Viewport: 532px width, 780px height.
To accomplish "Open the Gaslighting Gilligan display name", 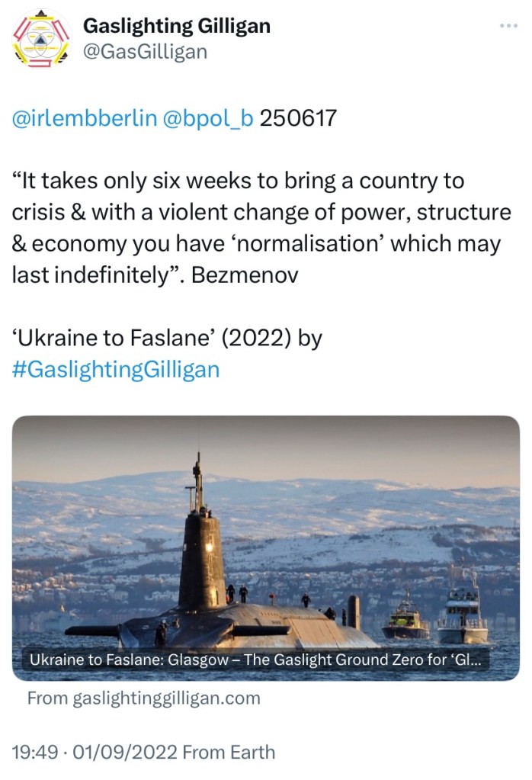I will tap(176, 26).
